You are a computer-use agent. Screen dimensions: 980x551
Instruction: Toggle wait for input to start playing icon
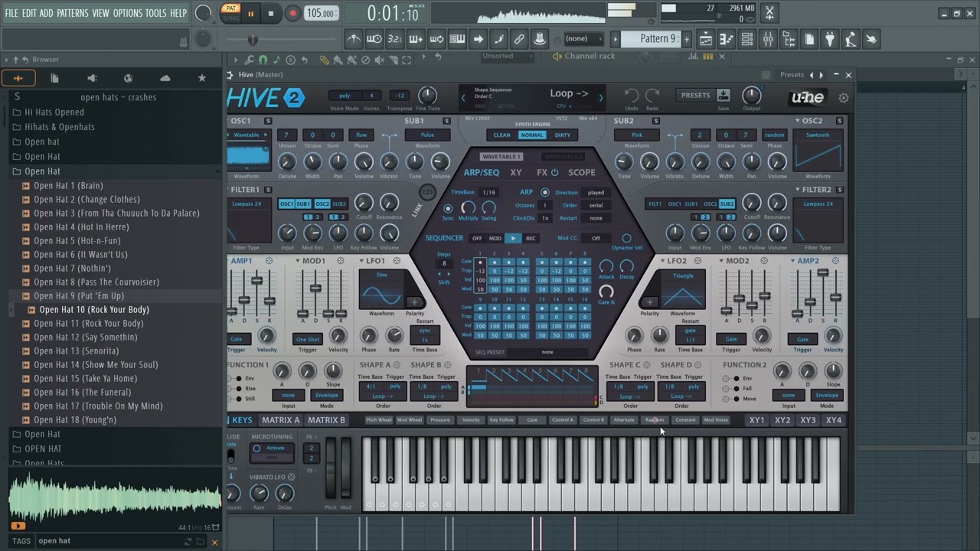[x=374, y=39]
